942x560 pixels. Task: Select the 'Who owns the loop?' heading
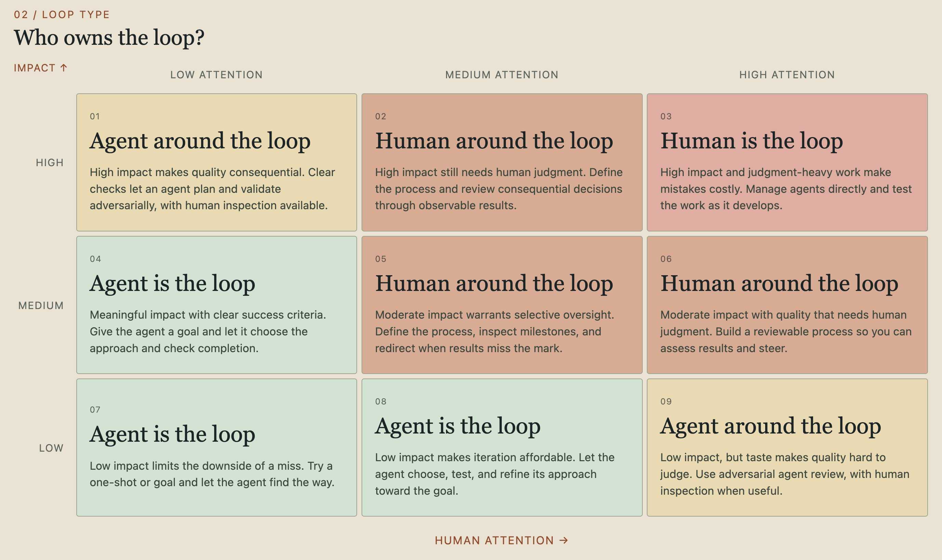109,38
